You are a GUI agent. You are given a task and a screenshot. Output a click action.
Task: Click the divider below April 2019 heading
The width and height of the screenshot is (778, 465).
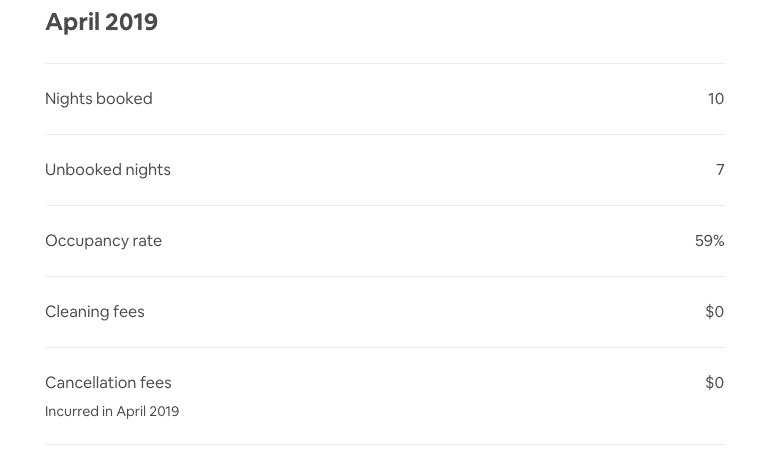pos(385,64)
